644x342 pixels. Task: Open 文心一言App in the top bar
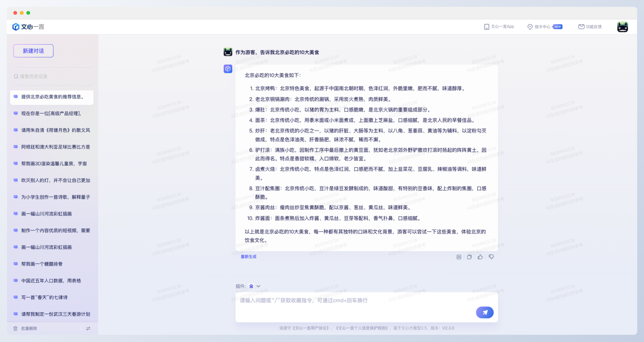499,27
